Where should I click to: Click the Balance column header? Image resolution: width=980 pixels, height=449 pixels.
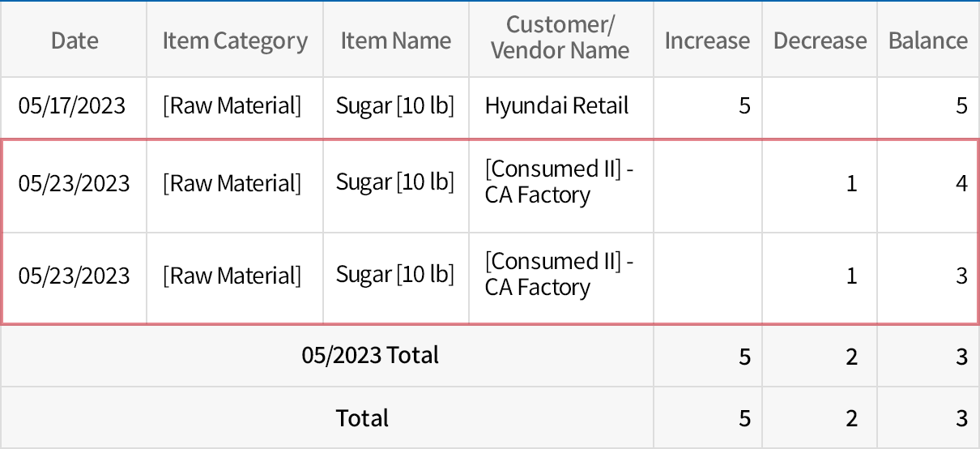coord(928,41)
